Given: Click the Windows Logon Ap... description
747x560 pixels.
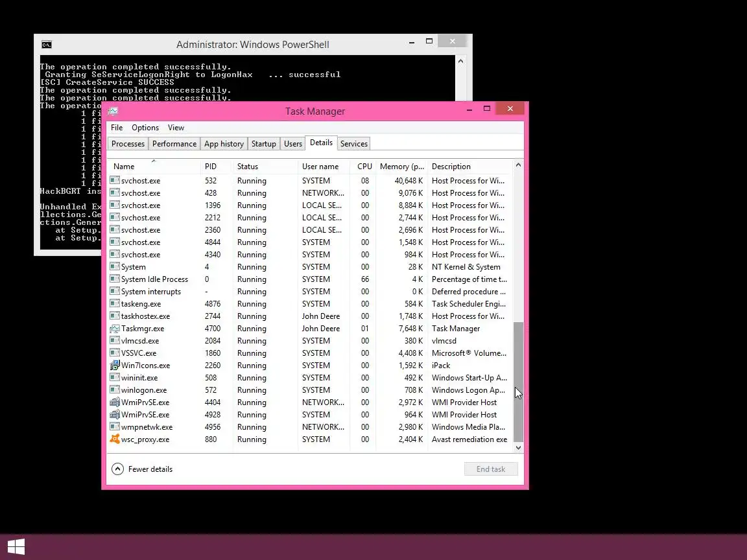Looking at the screenshot, I should pyautogui.click(x=468, y=390).
